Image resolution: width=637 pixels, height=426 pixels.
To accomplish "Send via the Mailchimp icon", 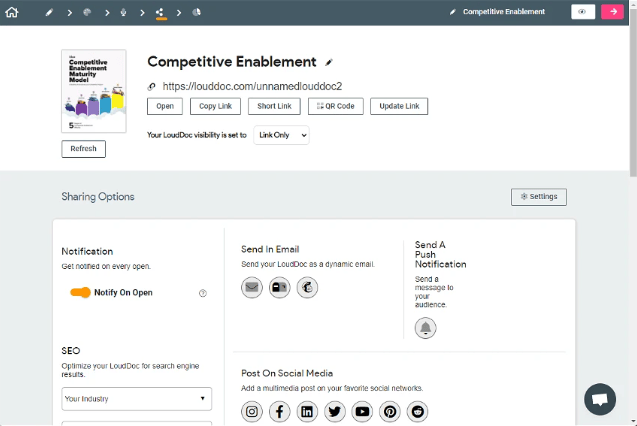I will point(307,288).
